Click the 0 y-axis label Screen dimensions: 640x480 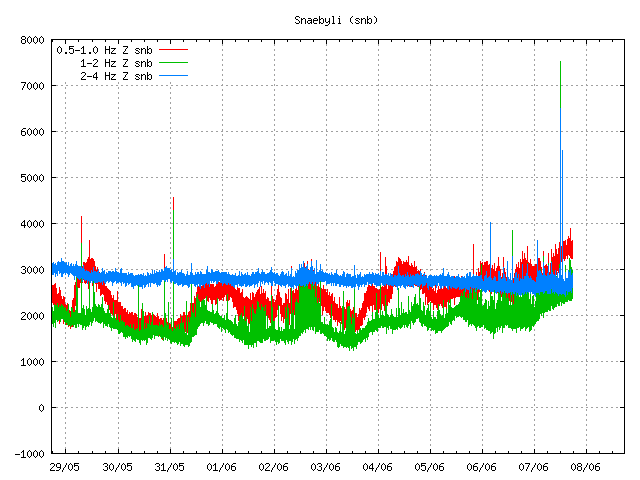(x=41, y=408)
